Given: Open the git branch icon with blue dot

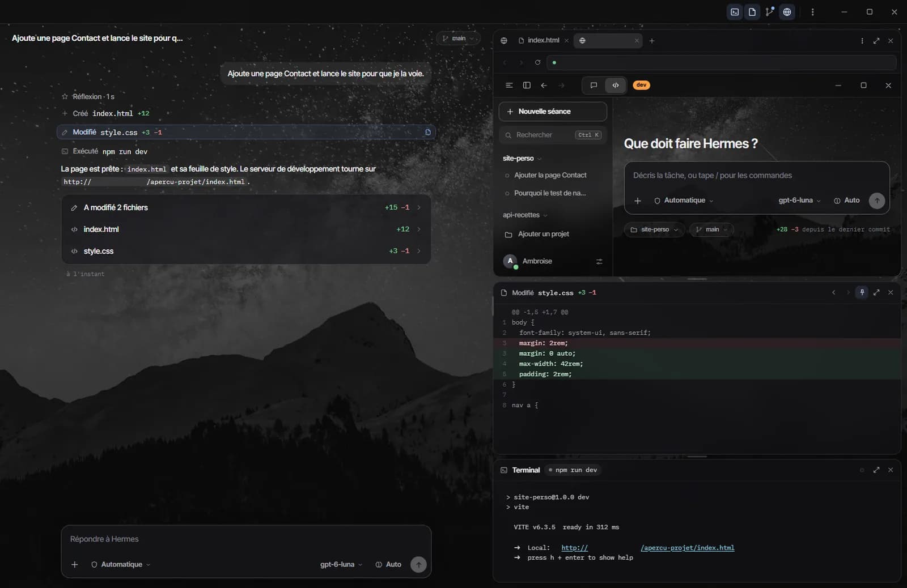Looking at the screenshot, I should (x=770, y=12).
